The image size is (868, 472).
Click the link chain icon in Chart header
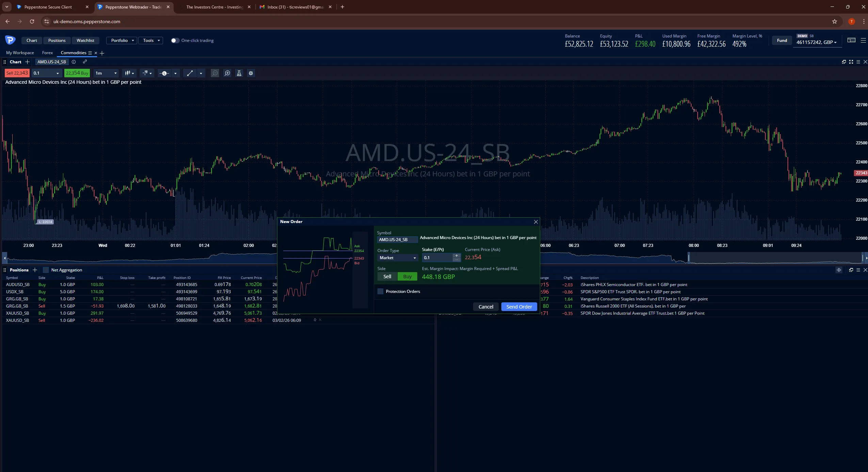(85, 62)
